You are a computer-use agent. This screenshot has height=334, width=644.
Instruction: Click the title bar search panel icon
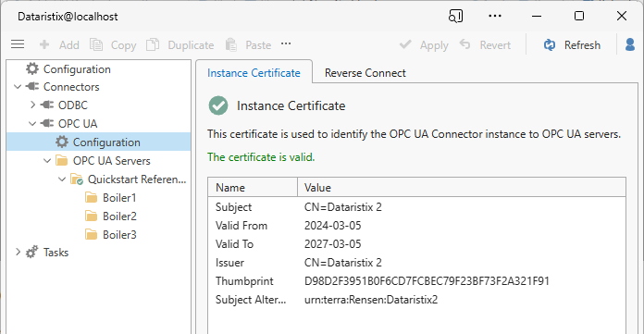click(455, 16)
